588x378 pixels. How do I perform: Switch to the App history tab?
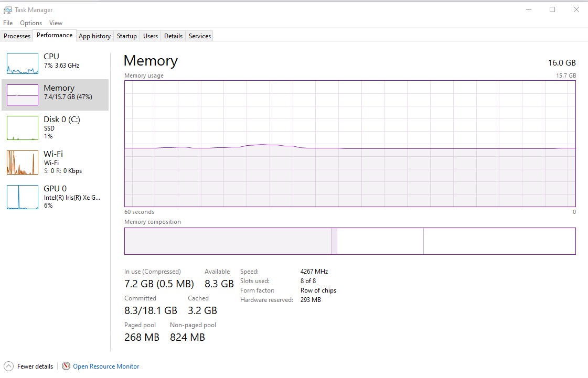pyautogui.click(x=95, y=36)
